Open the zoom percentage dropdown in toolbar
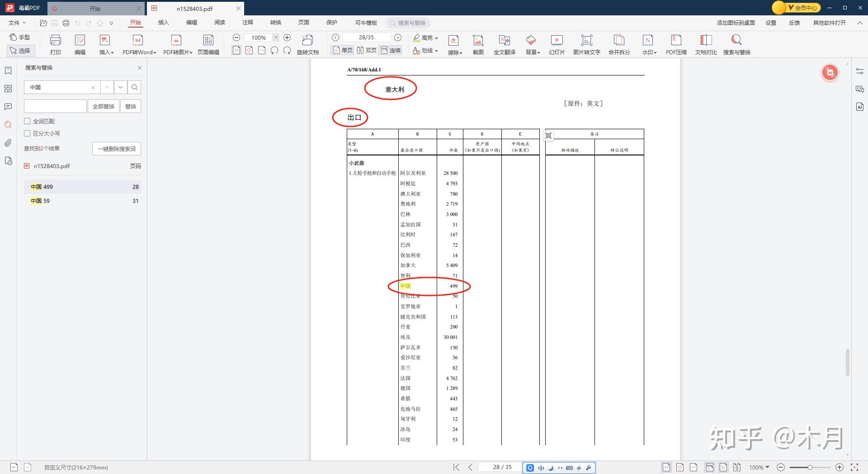This screenshot has height=474, width=868. pyautogui.click(x=276, y=38)
